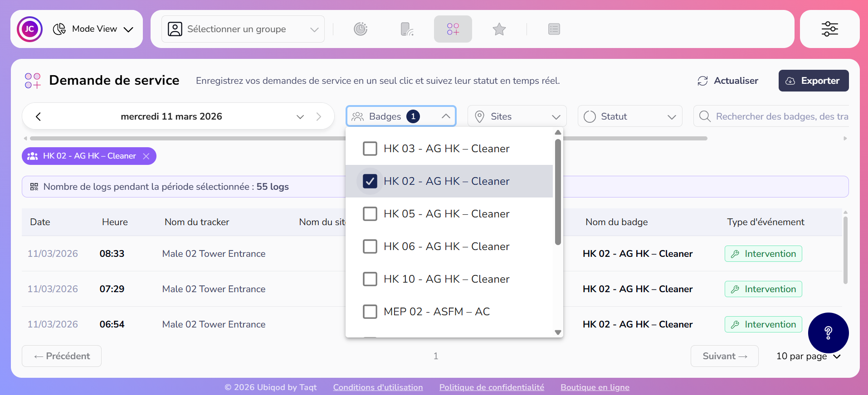The width and height of the screenshot is (868, 395).
Task: Select the tracker device icon in toolbar
Action: click(x=407, y=29)
